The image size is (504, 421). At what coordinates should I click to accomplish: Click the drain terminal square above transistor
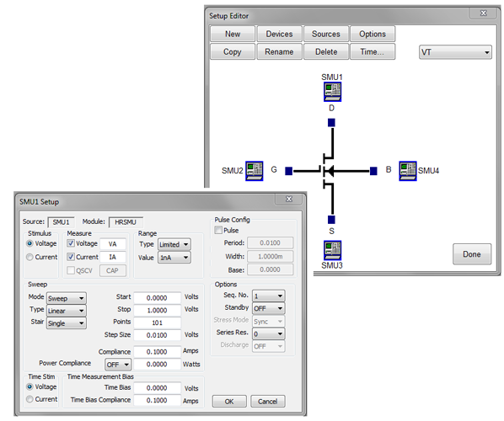pos(331,123)
